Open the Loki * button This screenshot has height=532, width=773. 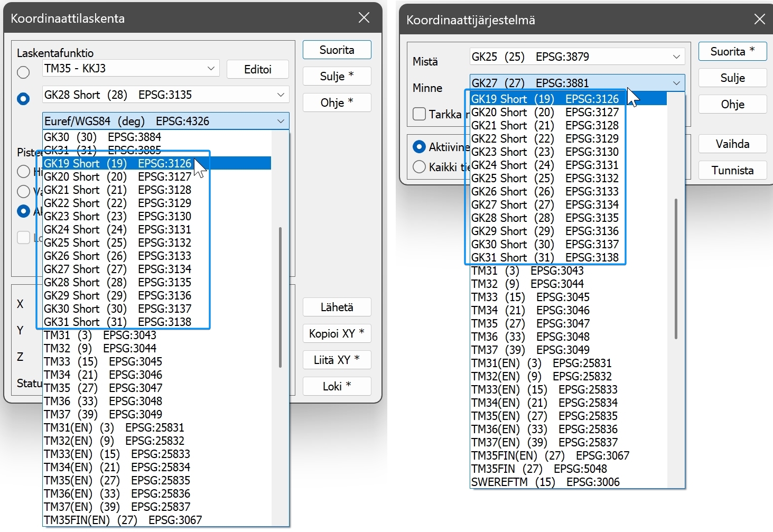coord(337,386)
